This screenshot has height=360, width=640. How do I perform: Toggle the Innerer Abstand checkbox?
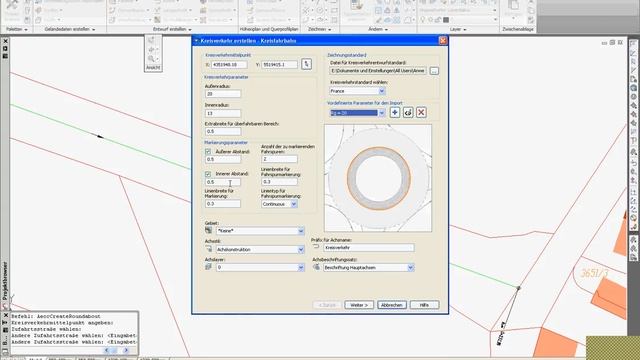pos(208,174)
